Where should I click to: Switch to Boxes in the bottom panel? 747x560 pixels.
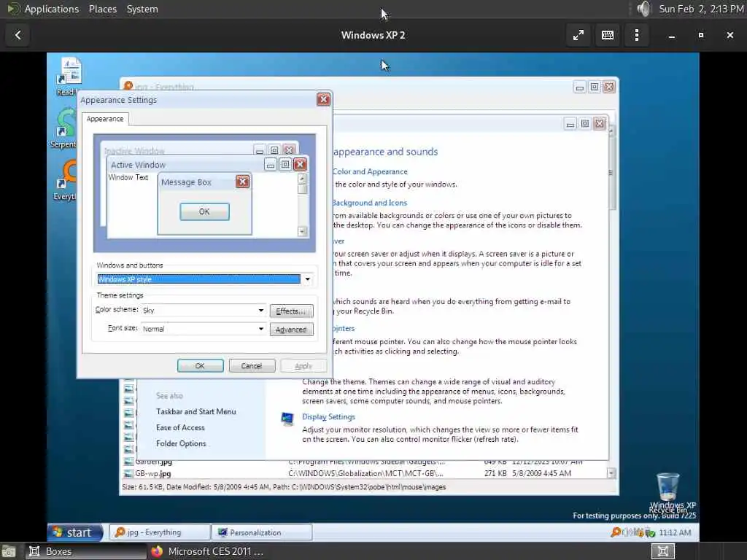86,551
